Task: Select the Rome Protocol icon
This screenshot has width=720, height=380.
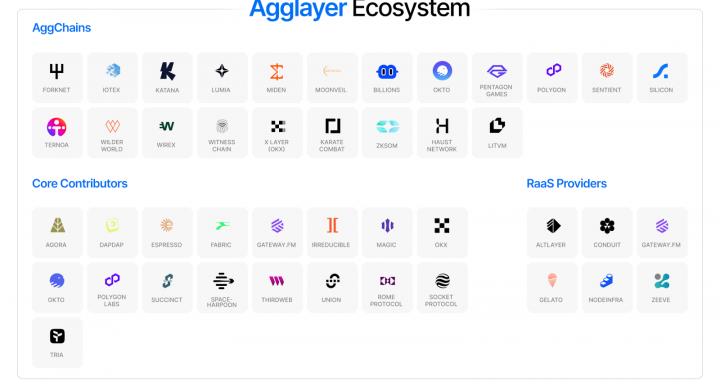Action: pyautogui.click(x=387, y=280)
